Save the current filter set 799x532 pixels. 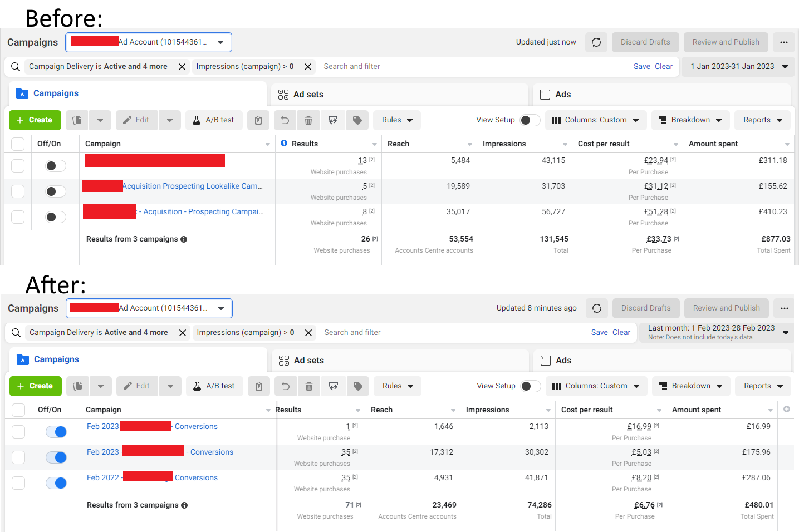[x=641, y=66]
